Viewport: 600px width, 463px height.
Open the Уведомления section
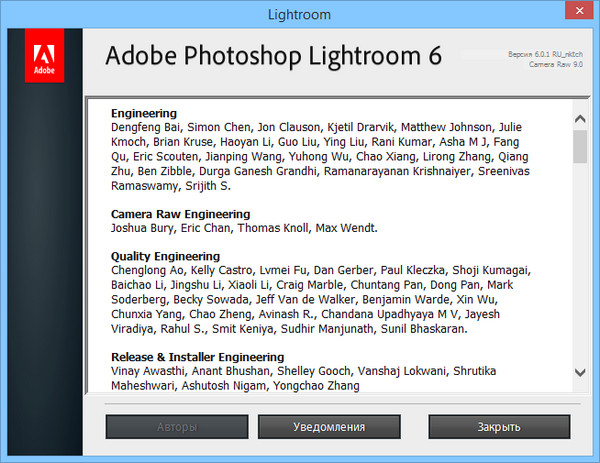click(328, 427)
